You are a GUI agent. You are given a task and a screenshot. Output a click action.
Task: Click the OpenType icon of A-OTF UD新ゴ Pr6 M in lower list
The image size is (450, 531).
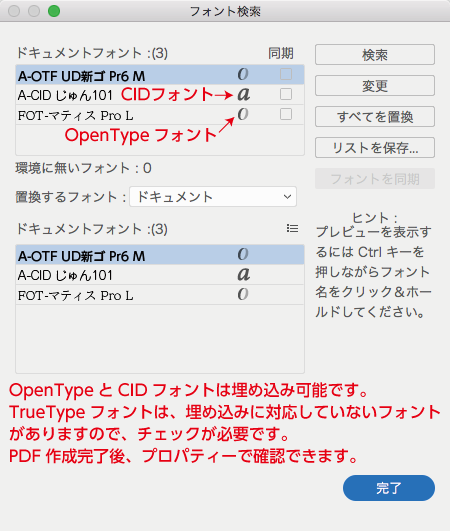243,254
